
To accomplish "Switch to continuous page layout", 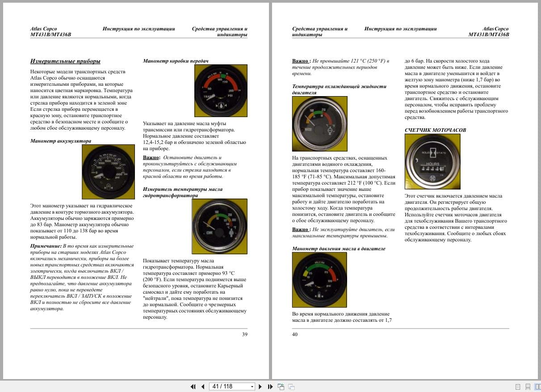I will (x=528, y=387).
